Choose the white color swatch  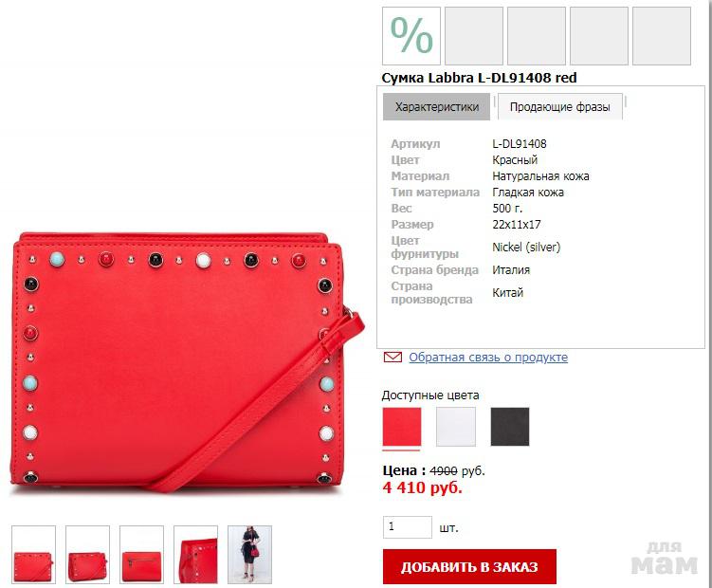pyautogui.click(x=456, y=427)
